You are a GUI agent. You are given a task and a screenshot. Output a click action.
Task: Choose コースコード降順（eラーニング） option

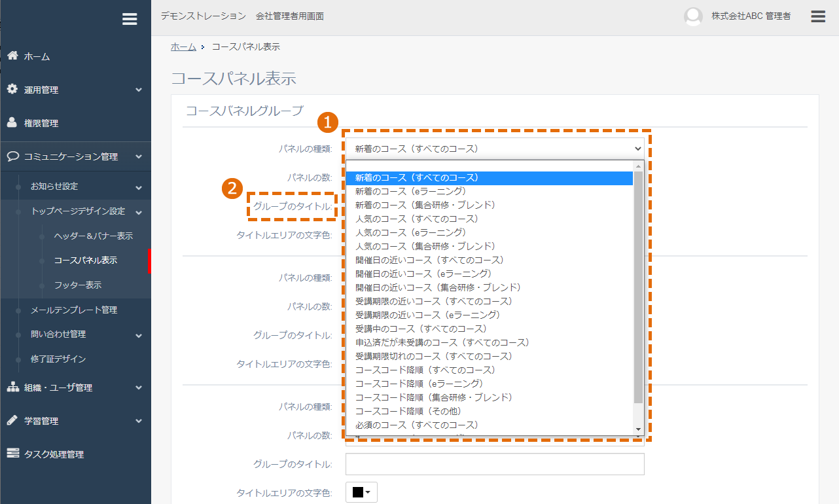[x=490, y=384]
